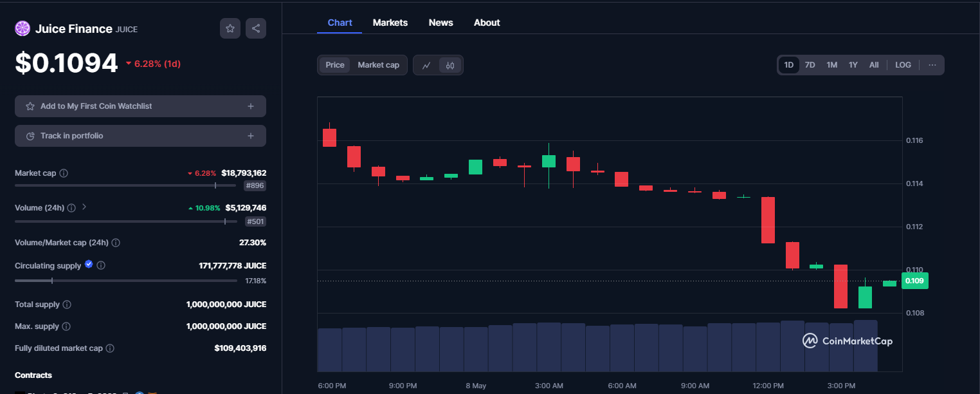Open the chart more-options ellipsis menu
The height and width of the screenshot is (394, 980).
click(x=932, y=64)
